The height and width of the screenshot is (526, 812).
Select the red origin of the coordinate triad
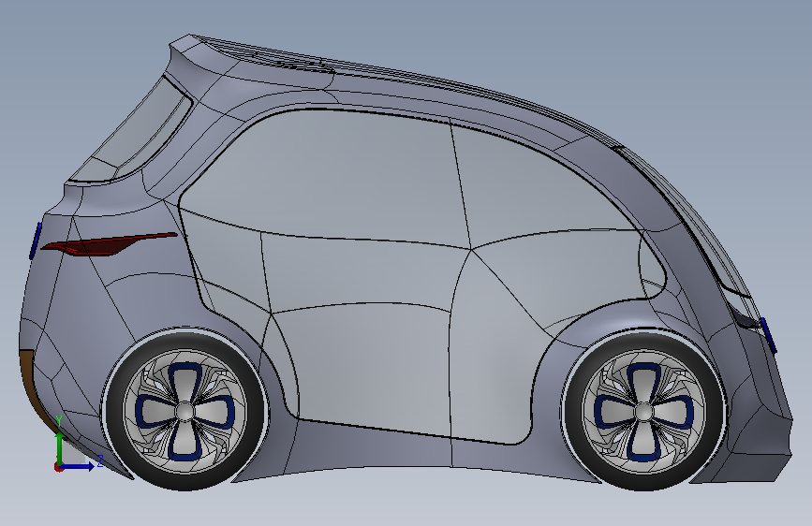click(x=58, y=467)
